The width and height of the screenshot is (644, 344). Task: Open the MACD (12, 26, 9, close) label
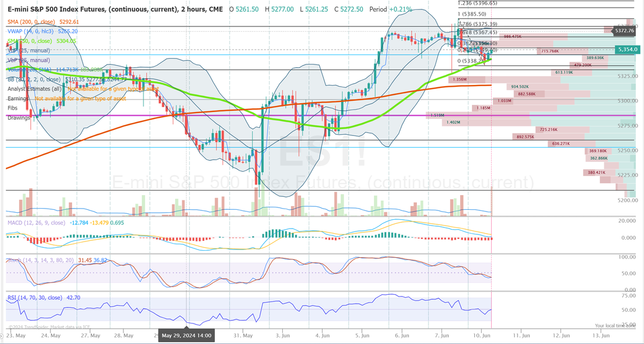[37, 223]
